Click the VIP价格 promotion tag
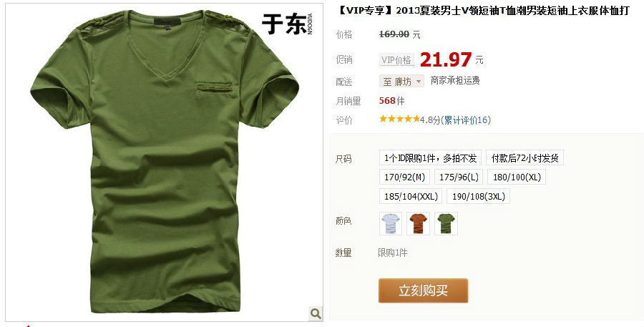This screenshot has width=644, height=327. click(396, 60)
